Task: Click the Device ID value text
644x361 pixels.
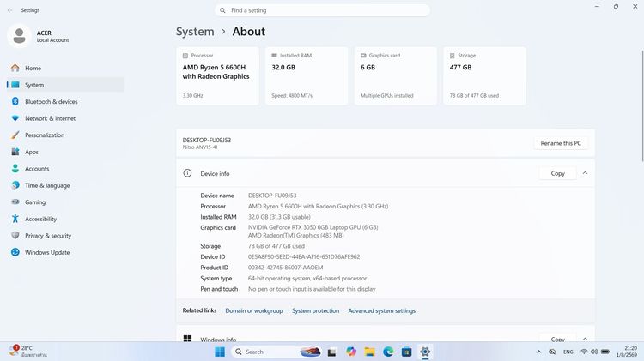Action: pos(304,256)
